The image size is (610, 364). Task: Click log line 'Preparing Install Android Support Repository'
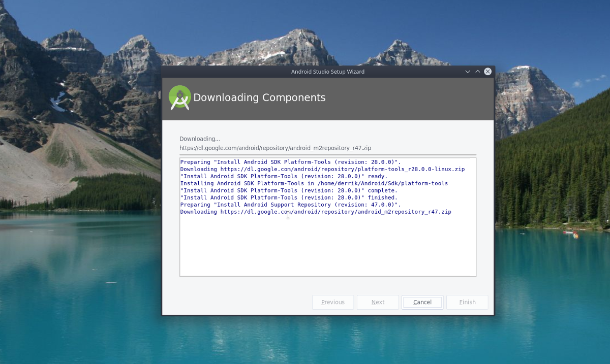[x=290, y=205]
